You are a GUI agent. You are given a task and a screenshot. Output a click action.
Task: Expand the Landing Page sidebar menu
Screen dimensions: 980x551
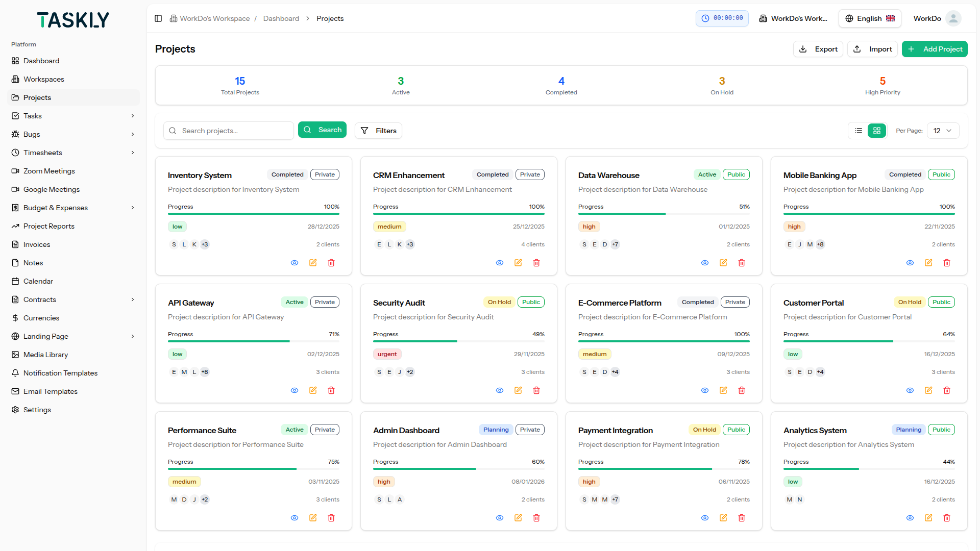[73, 336]
